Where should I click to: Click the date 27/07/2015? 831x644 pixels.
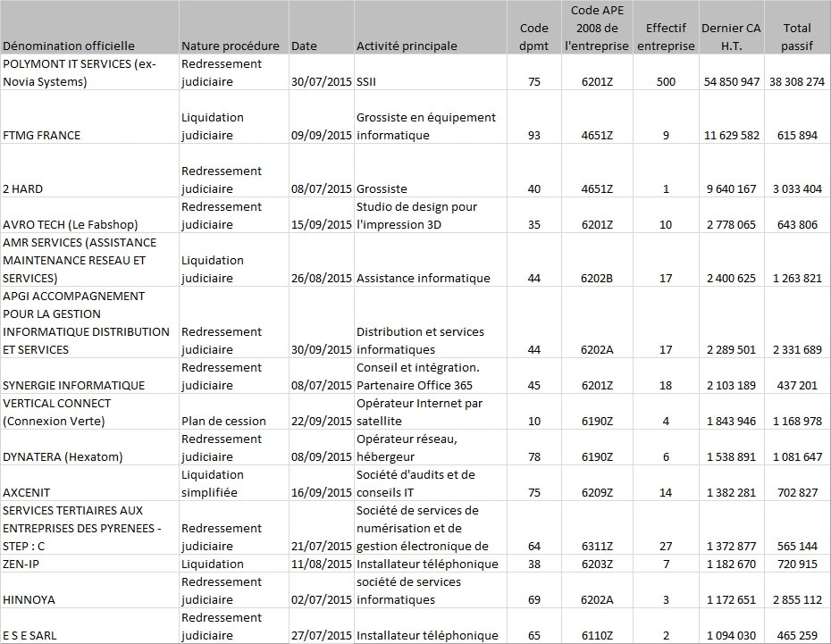tap(321, 636)
